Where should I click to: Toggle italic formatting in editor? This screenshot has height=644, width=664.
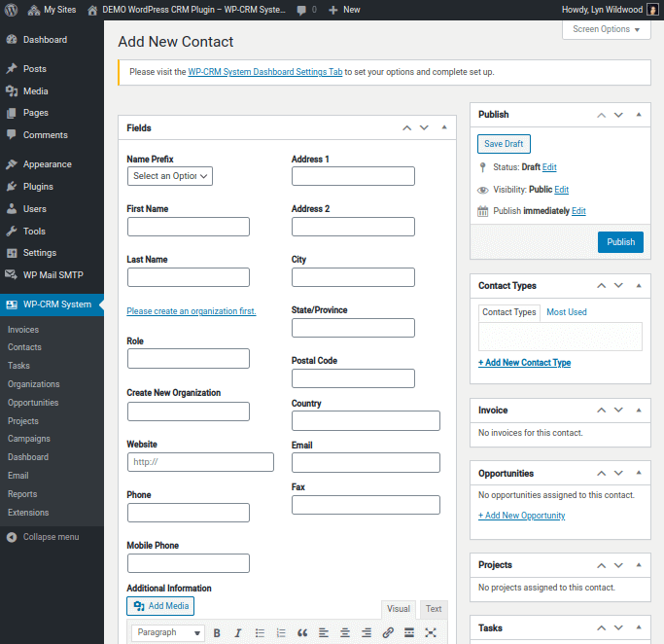click(238, 633)
